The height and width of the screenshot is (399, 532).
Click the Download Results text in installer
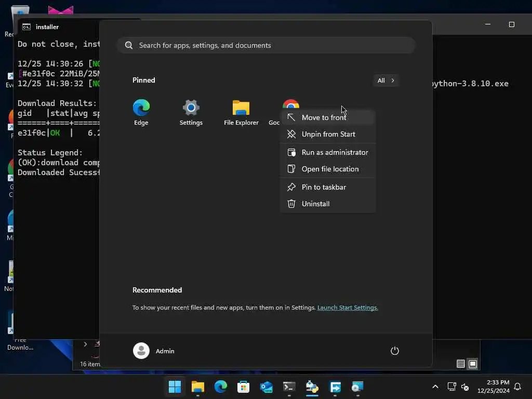57,103
